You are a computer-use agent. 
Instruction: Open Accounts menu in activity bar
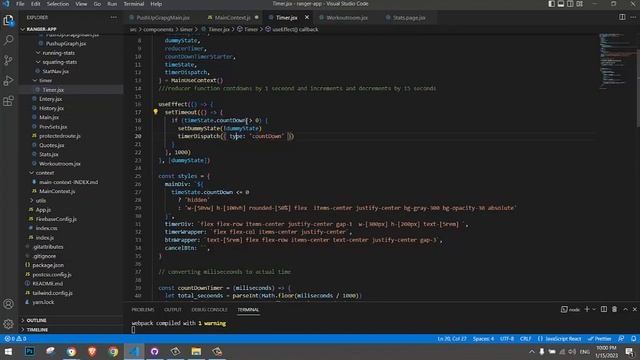coord(9,304)
